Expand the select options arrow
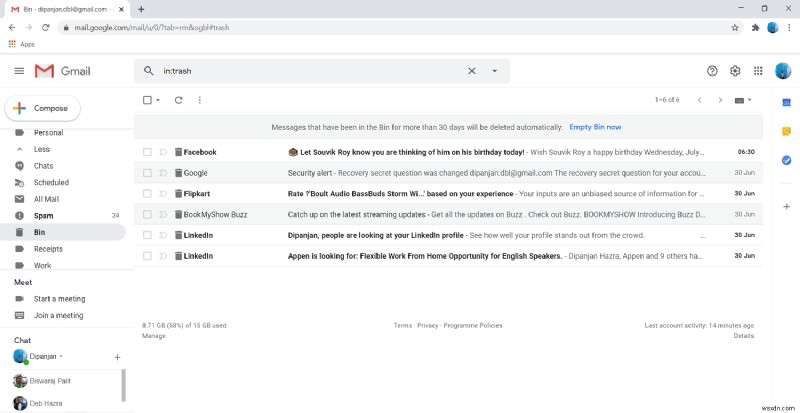The width and height of the screenshot is (800, 413). [x=158, y=100]
